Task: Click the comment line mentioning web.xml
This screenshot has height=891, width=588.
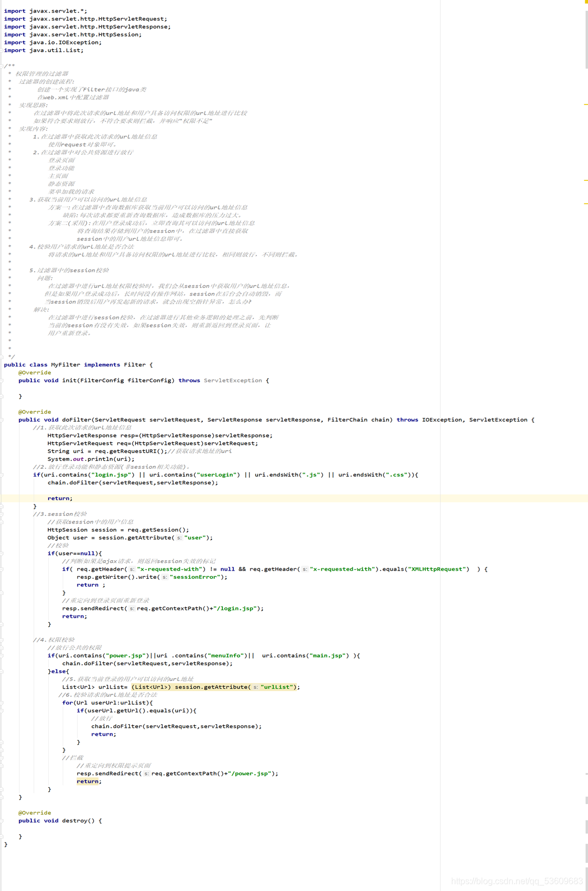Action: [73, 97]
